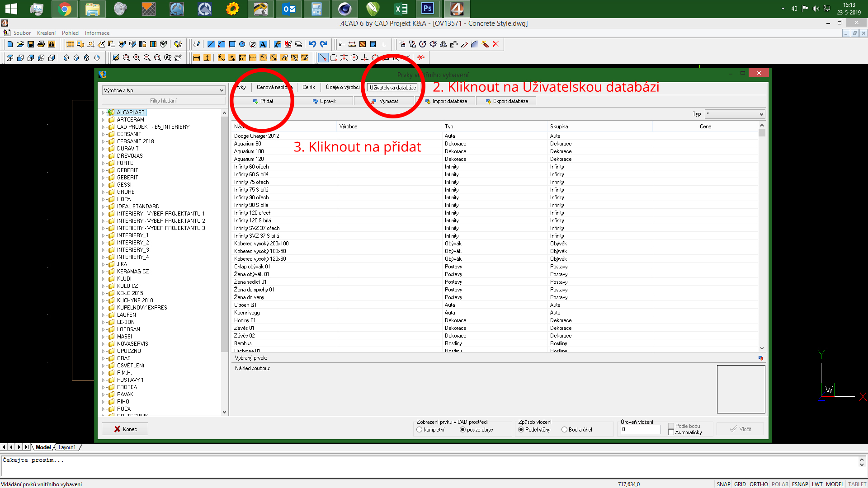Click the red X delete toolbar icon

[x=495, y=44]
